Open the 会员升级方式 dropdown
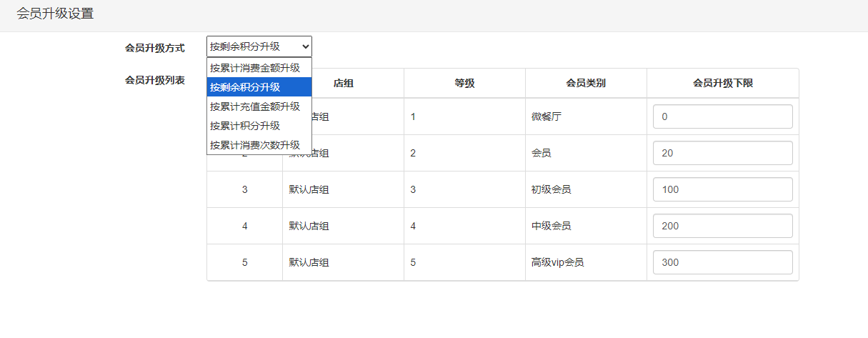 click(x=259, y=46)
